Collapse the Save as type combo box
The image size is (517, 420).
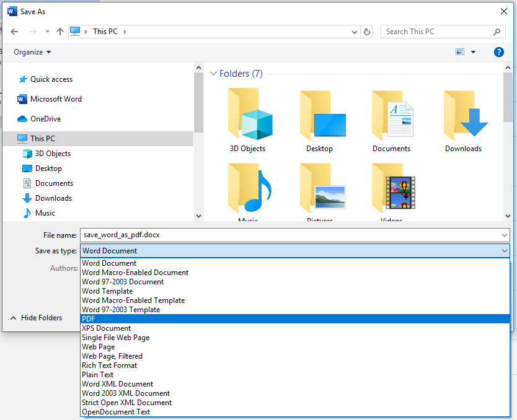(505, 251)
